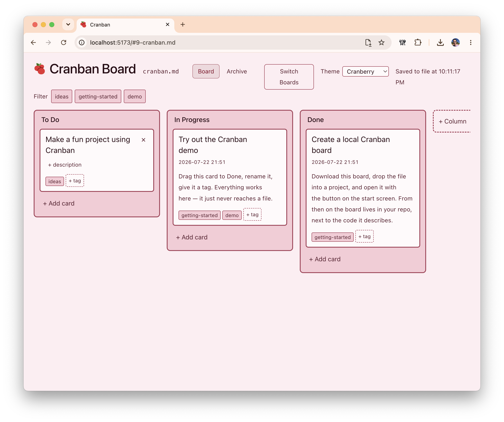This screenshot has width=504, height=422.
Task: Open a new browser tab
Action: pyautogui.click(x=183, y=24)
